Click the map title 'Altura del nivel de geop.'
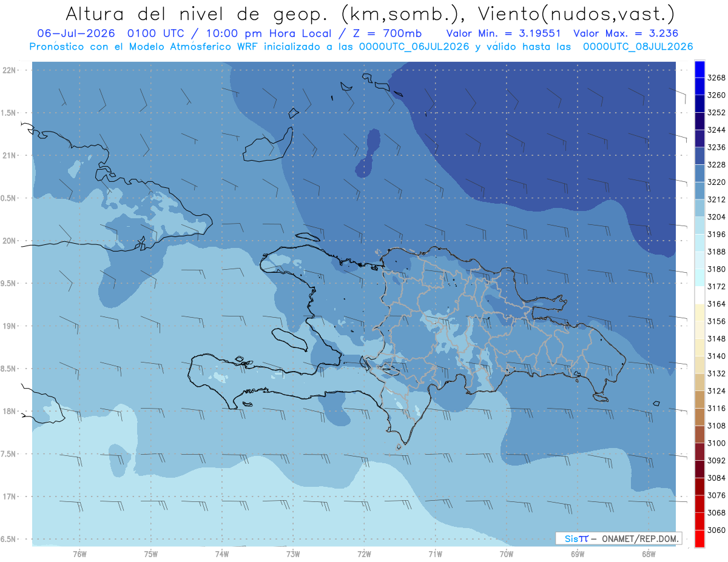The width and height of the screenshot is (728, 562). [x=198, y=14]
